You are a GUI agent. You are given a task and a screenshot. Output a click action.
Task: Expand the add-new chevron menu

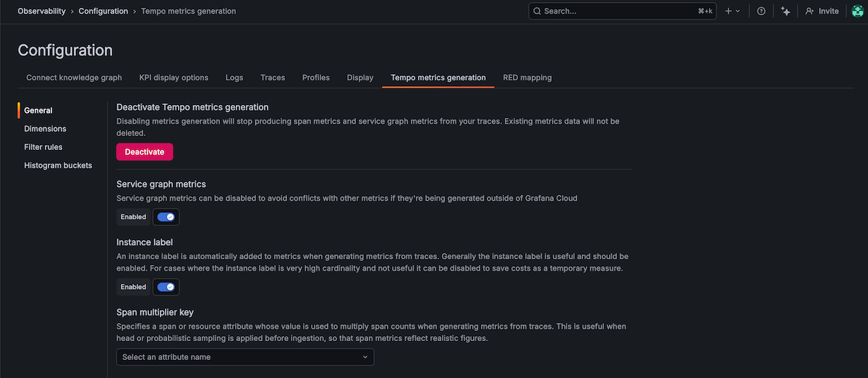(738, 11)
